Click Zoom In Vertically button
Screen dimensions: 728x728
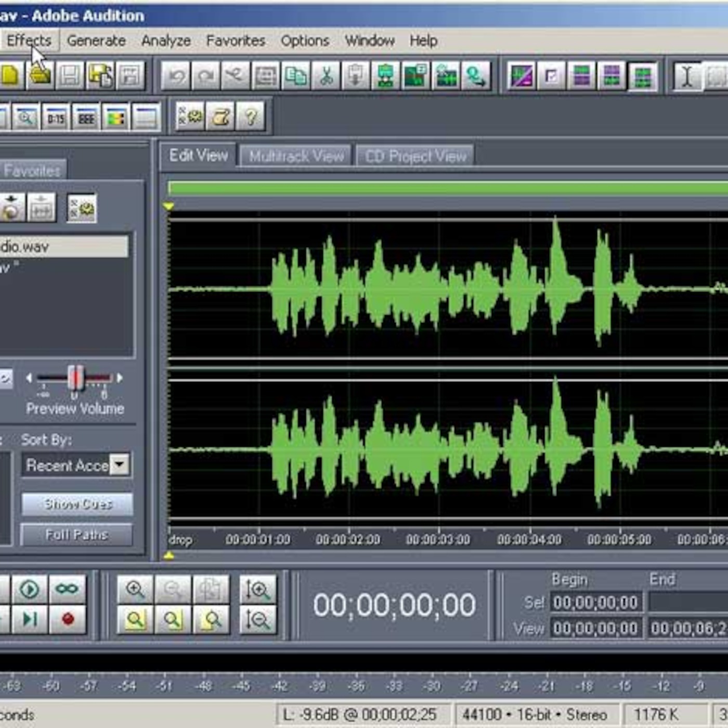point(258,590)
